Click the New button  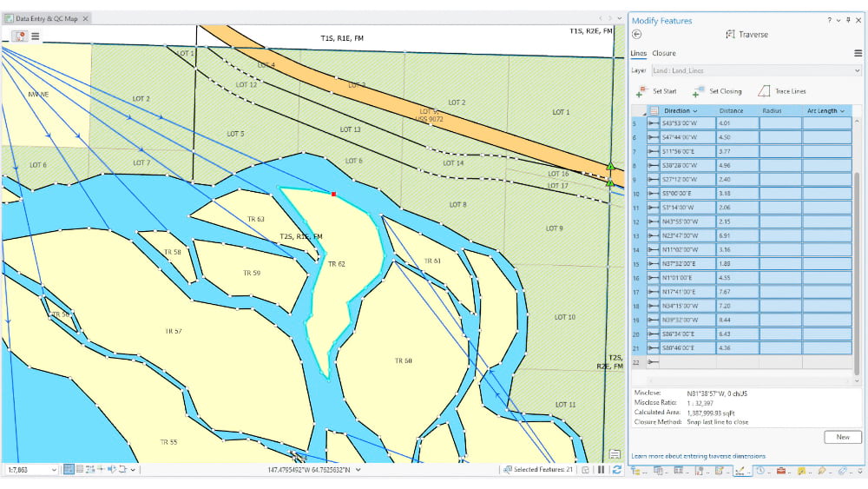843,437
